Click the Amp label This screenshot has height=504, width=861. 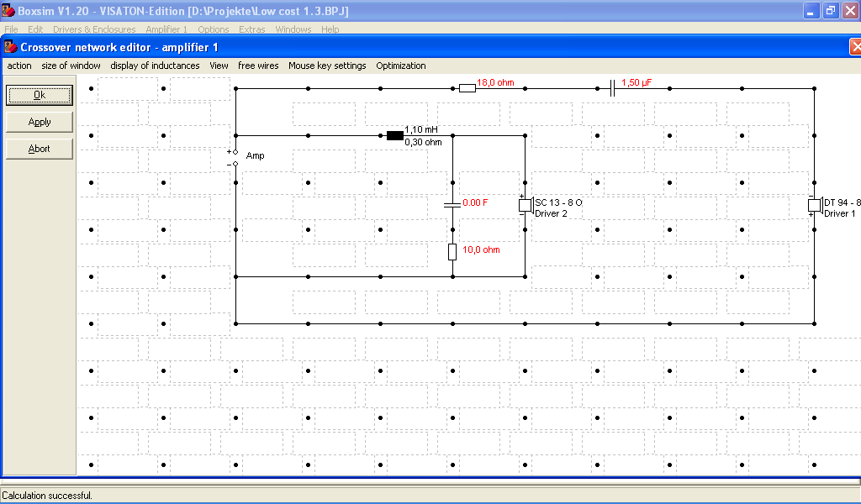point(256,155)
